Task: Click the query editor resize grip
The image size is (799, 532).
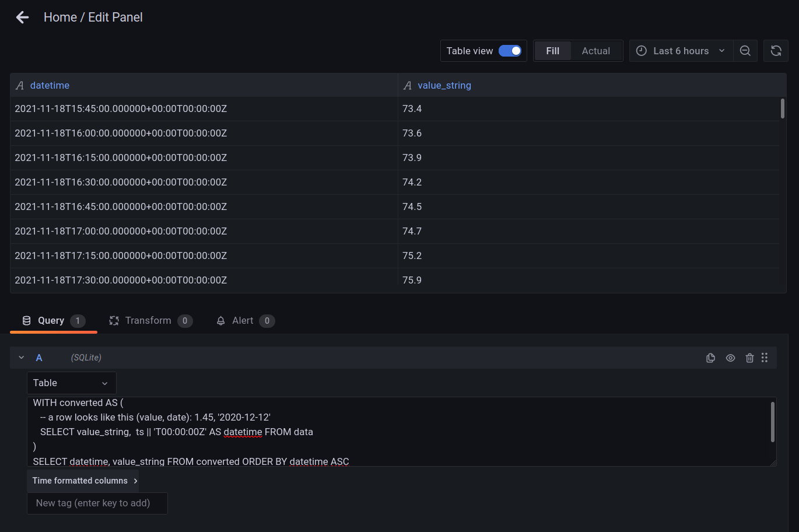Action: [x=773, y=463]
